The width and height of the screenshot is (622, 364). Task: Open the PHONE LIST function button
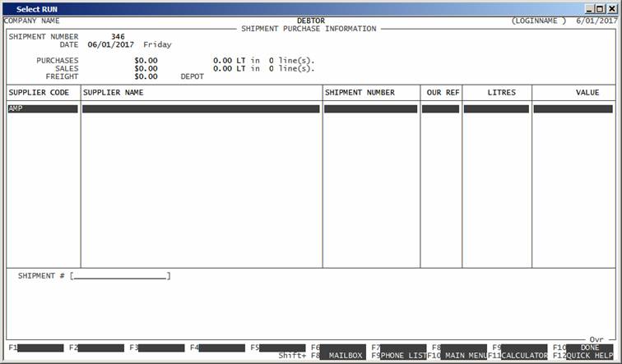click(403, 356)
